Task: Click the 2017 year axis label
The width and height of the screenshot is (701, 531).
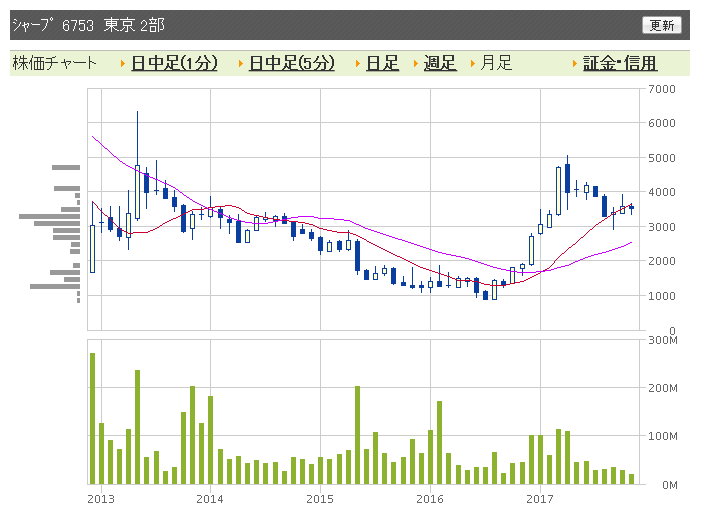Action: 540,499
